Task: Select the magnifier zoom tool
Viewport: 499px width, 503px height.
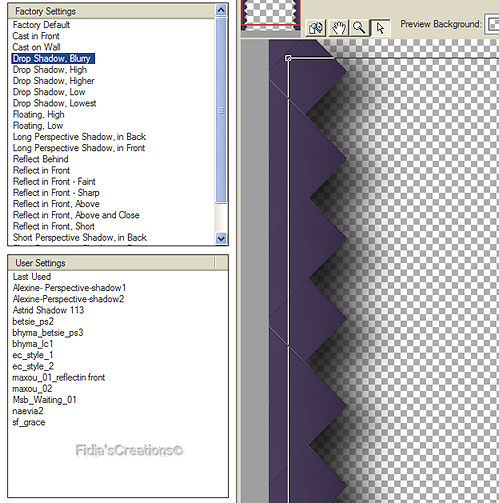Action: 359,28
